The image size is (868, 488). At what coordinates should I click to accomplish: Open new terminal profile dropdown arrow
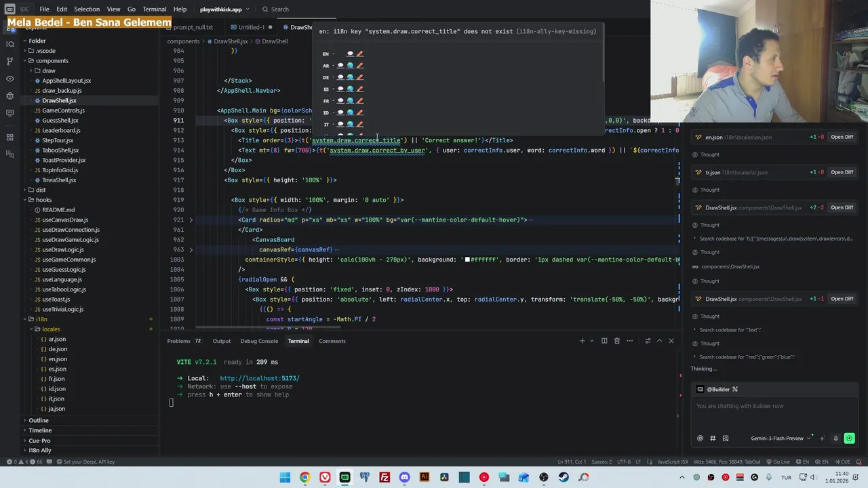[x=591, y=341]
